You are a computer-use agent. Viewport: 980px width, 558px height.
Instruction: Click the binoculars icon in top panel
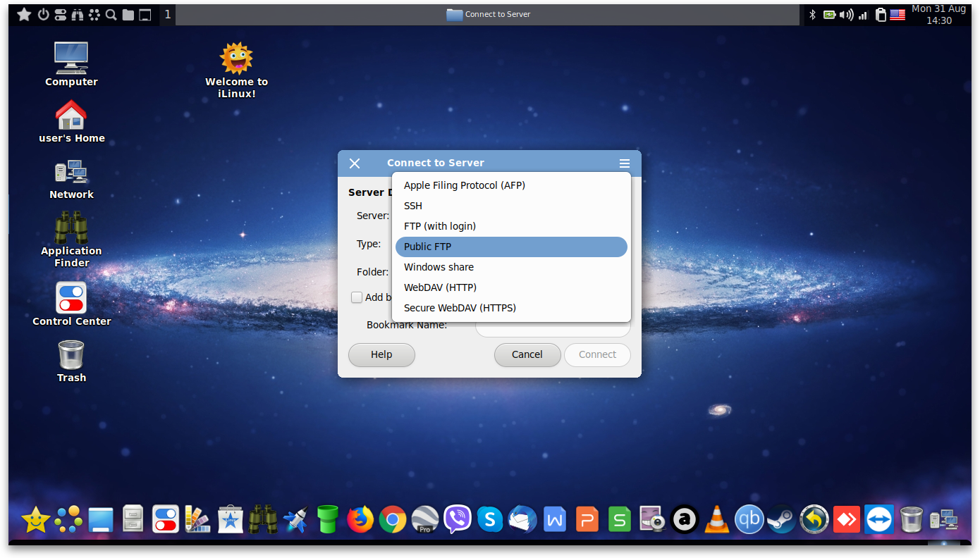point(78,14)
